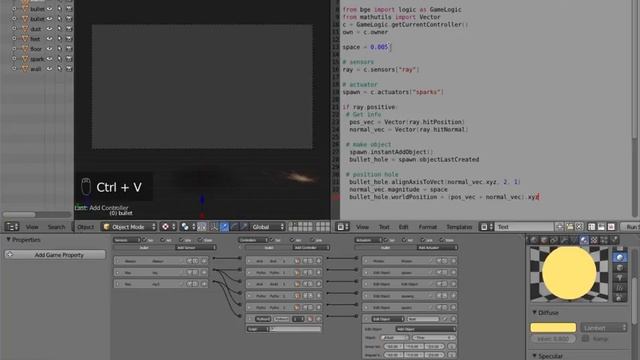Screen dimensions: 640x360
Task: Select the scale manipulator icon
Action: [x=244, y=227]
